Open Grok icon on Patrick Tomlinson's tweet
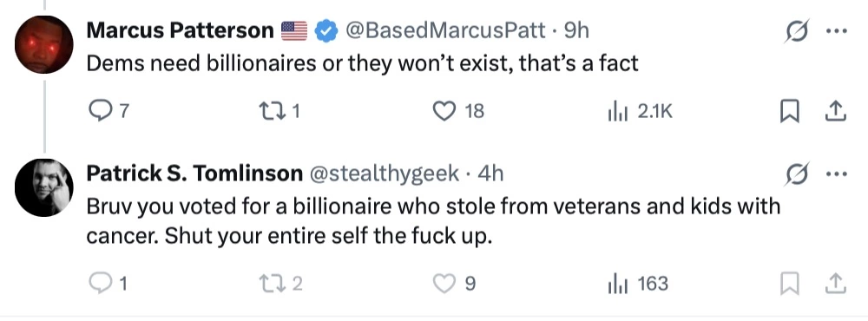Screen dimensions: 868x321 point(797,174)
